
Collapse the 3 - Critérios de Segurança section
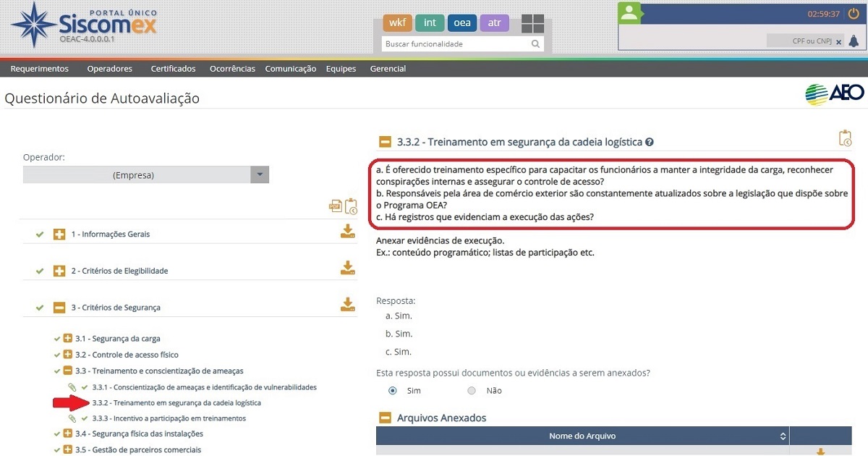pyautogui.click(x=58, y=307)
